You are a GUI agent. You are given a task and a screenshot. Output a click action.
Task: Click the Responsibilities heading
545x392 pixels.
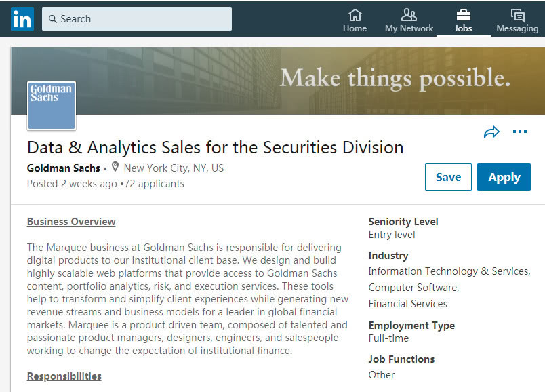tap(64, 376)
